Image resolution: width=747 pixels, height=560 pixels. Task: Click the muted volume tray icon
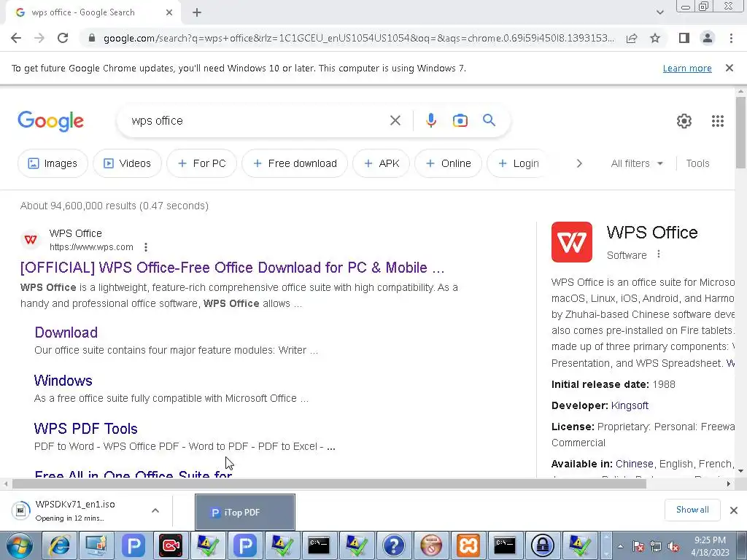[x=673, y=546]
